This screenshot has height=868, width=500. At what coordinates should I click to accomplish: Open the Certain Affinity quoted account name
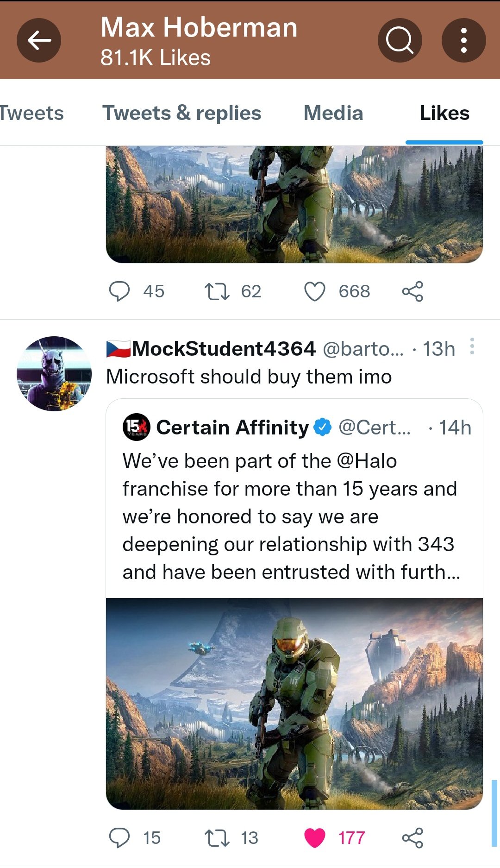coord(232,427)
